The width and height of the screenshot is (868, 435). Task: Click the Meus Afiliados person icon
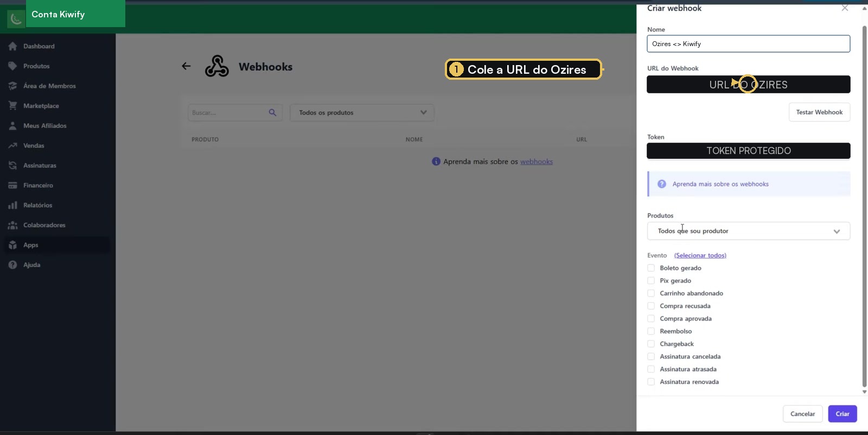[12, 126]
